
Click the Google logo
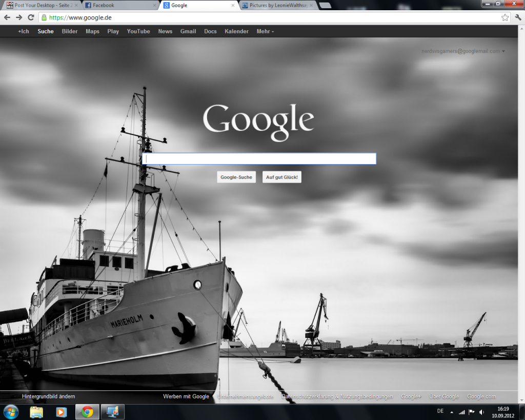pos(258,122)
